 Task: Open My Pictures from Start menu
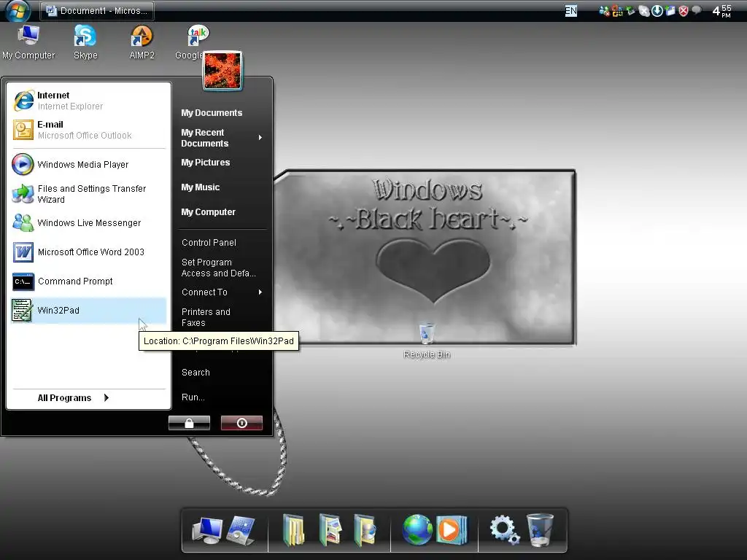pos(205,163)
